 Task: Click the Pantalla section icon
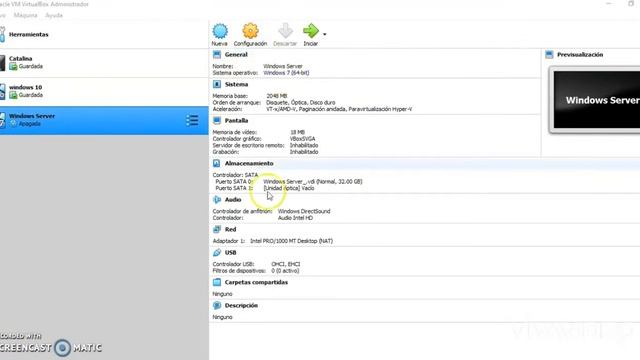point(217,120)
